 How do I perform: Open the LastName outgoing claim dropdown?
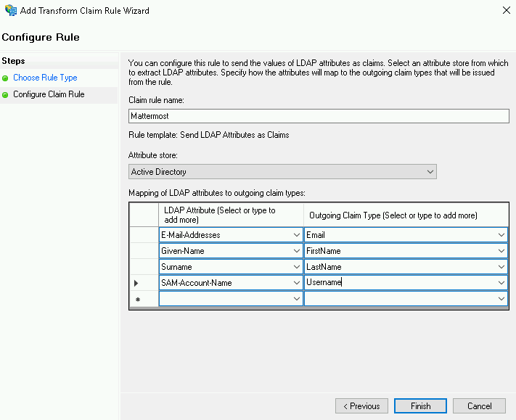(501, 267)
